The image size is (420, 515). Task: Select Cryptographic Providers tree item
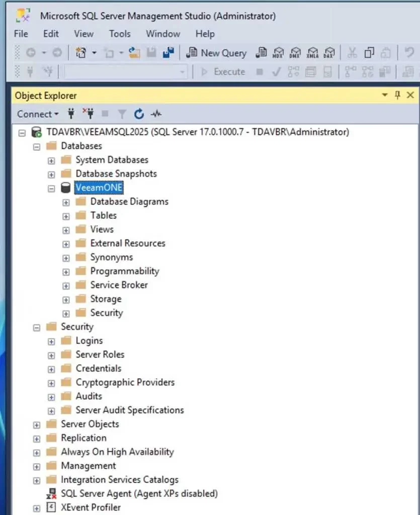pyautogui.click(x=125, y=382)
